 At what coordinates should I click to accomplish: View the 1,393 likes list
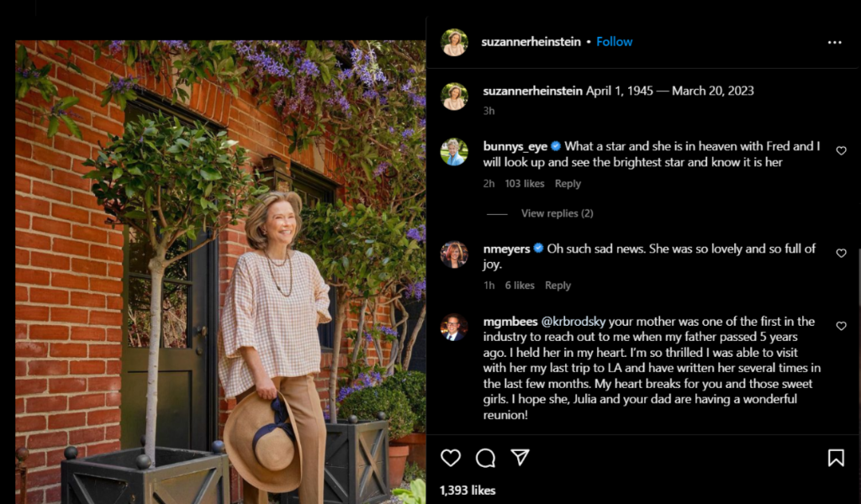[467, 490]
